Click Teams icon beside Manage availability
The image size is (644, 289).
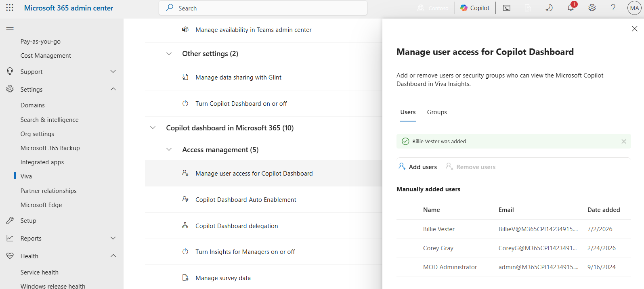click(185, 29)
